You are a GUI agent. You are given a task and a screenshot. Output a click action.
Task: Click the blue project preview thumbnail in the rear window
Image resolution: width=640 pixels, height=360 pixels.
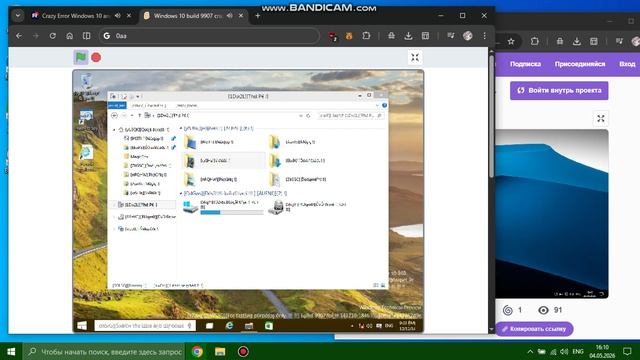551,213
